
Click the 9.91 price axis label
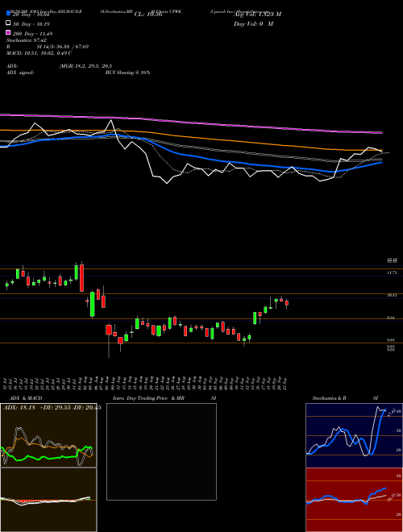point(392,318)
